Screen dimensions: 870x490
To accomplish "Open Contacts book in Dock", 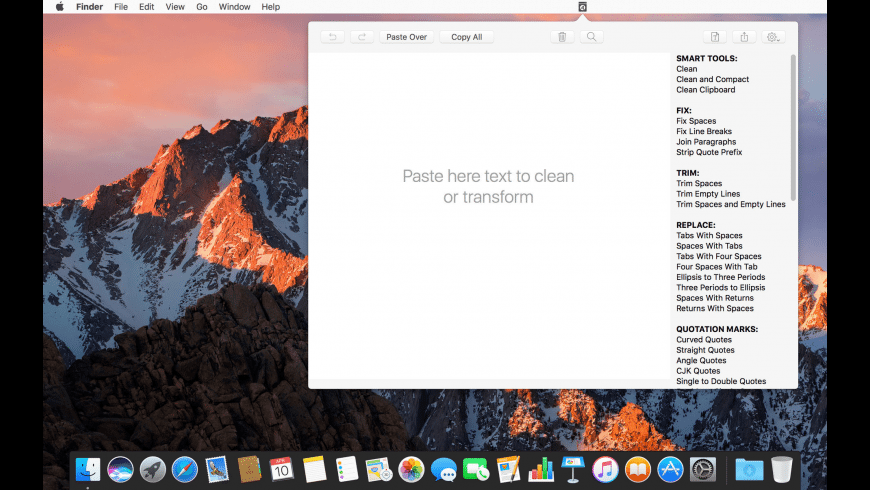I will tap(249, 469).
